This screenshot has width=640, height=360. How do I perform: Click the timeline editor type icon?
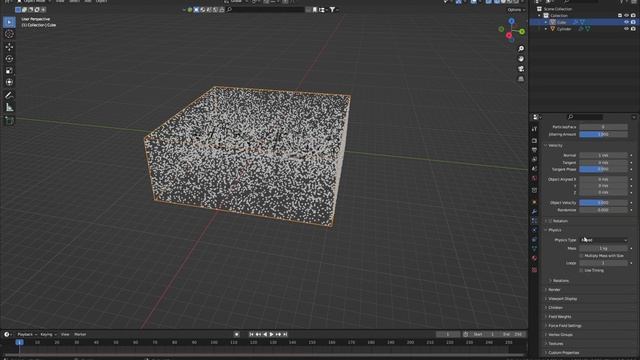[x=7, y=334]
